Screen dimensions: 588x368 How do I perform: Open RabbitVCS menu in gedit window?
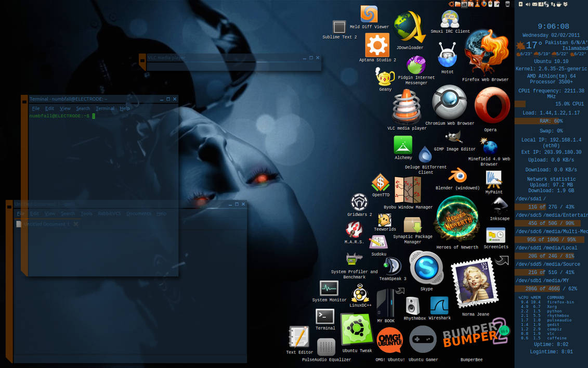click(x=109, y=213)
